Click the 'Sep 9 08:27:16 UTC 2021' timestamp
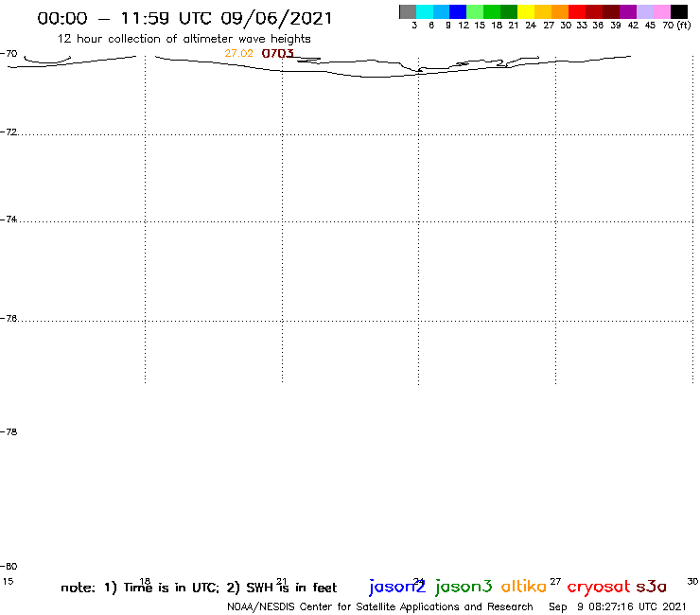Screen dimensions: 700x615 [618, 607]
